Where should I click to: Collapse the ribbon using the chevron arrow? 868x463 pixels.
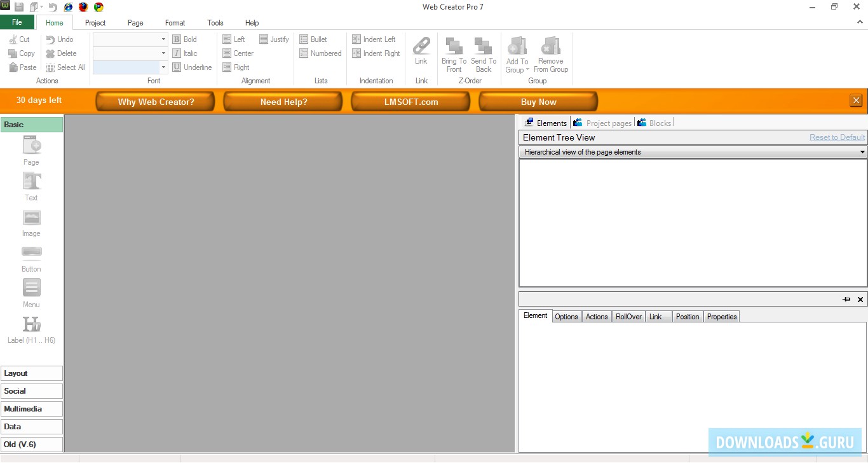(860, 22)
